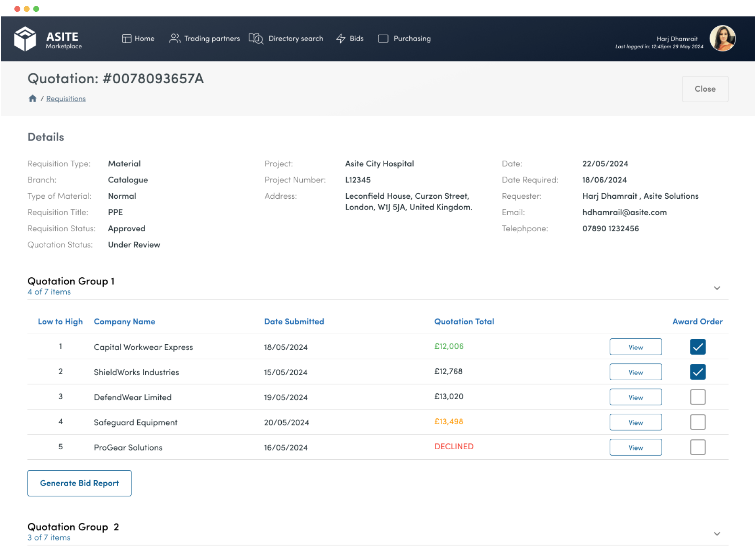756x553 pixels.
Task: View the ProGear Solutions quotation
Action: point(635,447)
